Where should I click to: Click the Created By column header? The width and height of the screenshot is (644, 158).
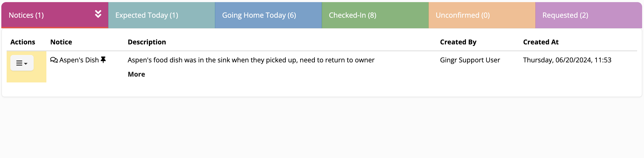point(458,42)
